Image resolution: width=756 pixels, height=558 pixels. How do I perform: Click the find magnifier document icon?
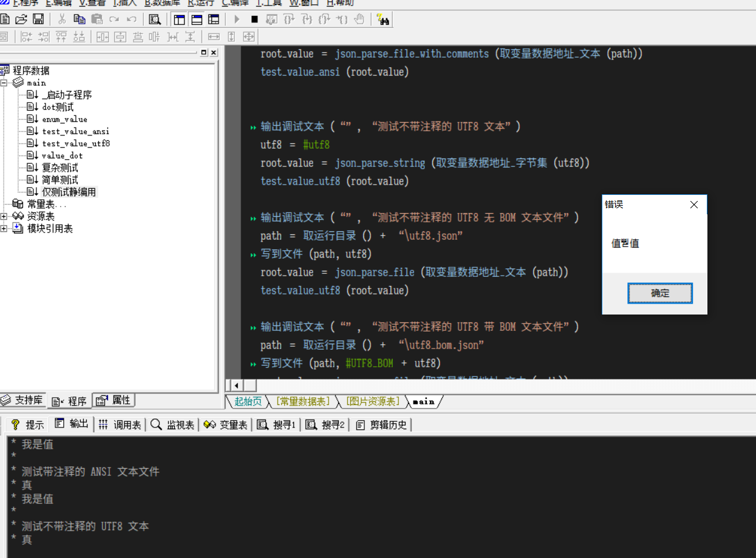(x=155, y=19)
